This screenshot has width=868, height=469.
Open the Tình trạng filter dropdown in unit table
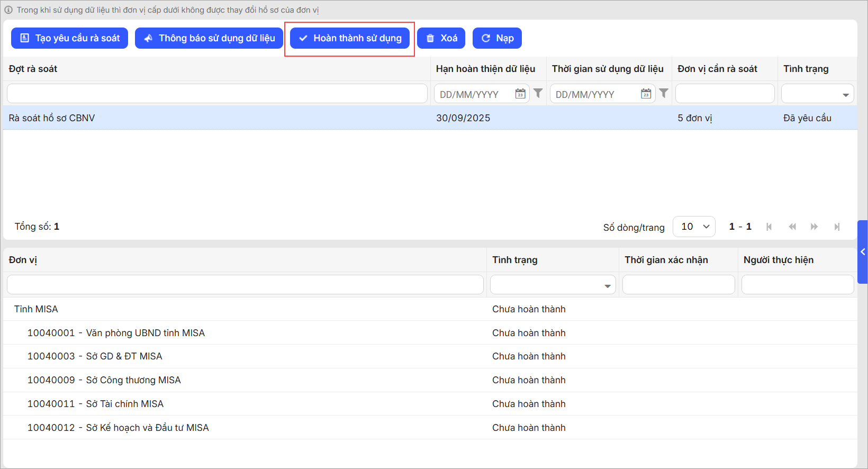point(607,286)
